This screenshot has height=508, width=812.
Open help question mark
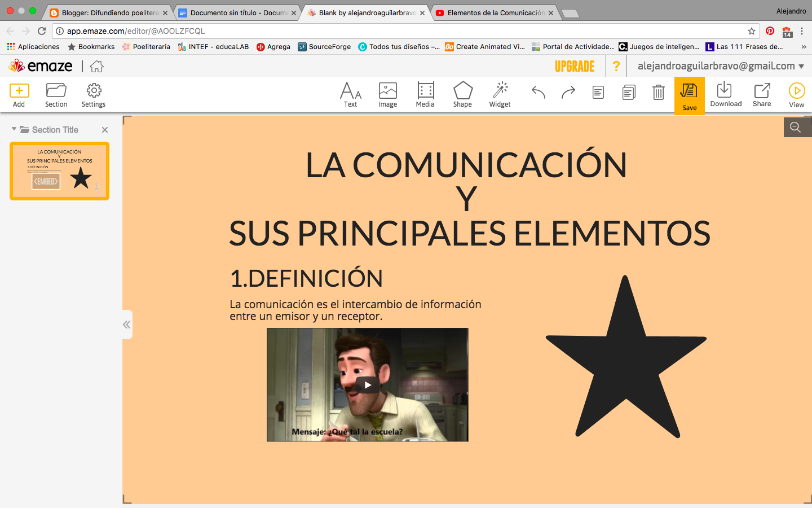tap(616, 66)
